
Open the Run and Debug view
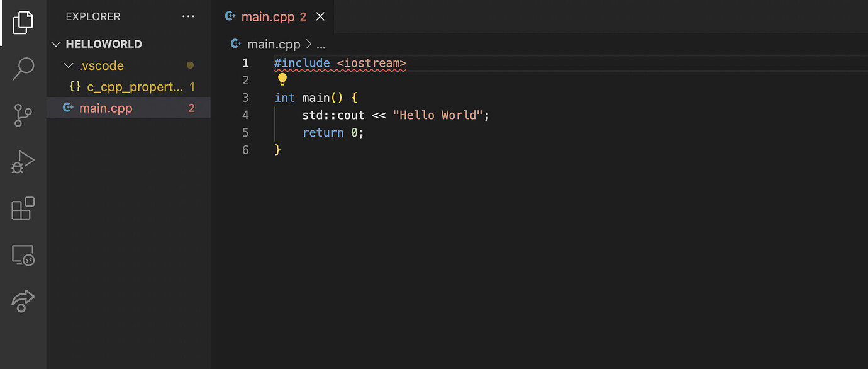coord(23,162)
